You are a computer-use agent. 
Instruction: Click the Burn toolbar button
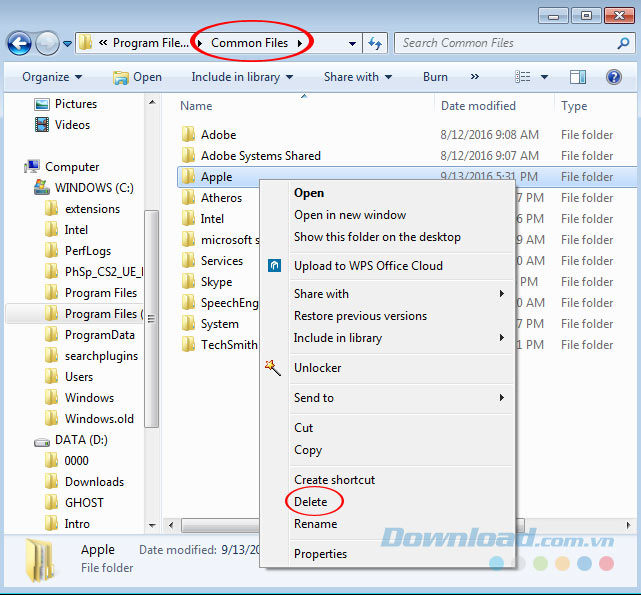(x=435, y=77)
